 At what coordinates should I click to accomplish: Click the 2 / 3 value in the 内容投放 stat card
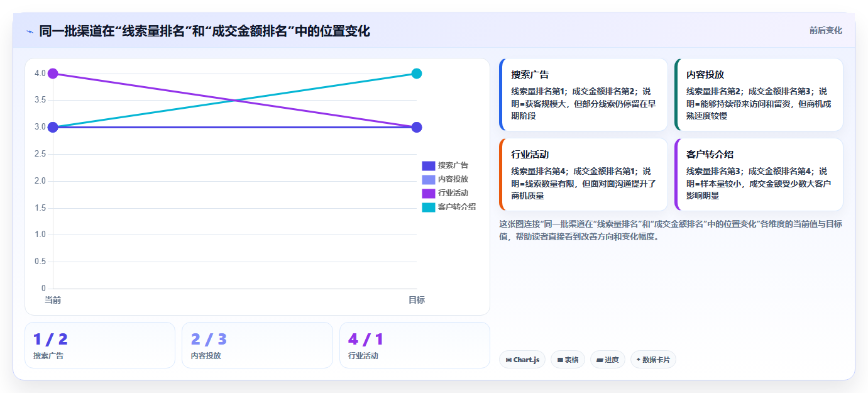[x=209, y=340]
